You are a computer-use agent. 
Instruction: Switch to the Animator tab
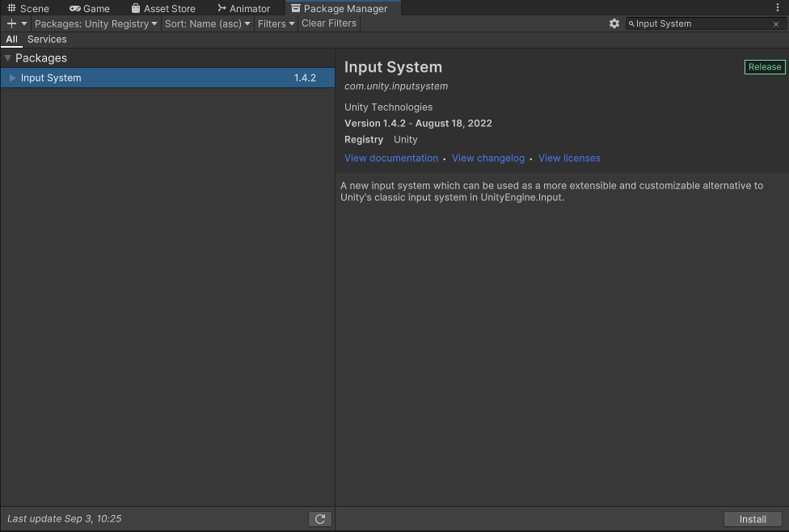pos(243,8)
